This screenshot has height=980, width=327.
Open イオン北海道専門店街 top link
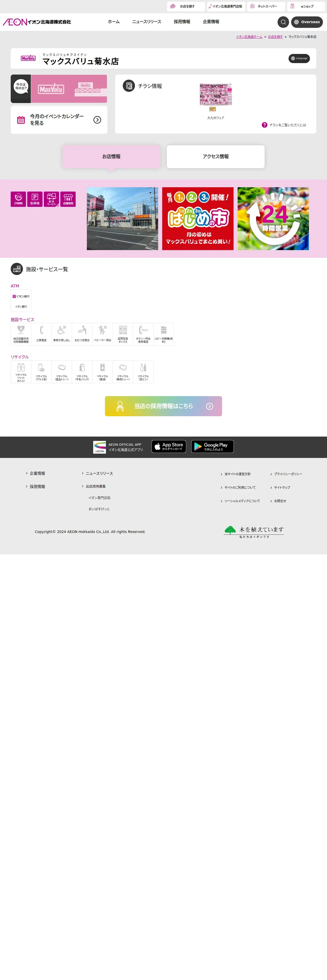(226, 6)
